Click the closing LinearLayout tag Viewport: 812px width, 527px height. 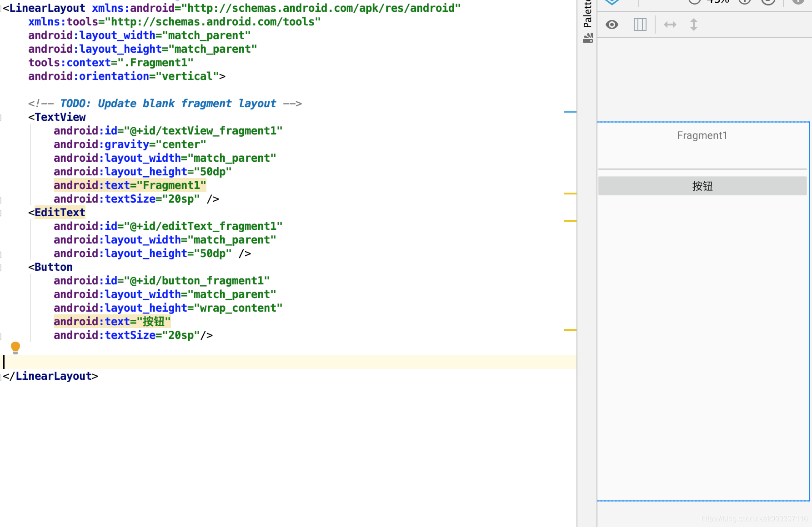(x=50, y=376)
